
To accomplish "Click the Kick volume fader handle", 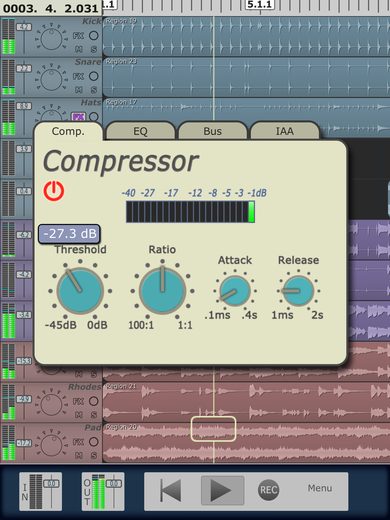I will (24, 27).
